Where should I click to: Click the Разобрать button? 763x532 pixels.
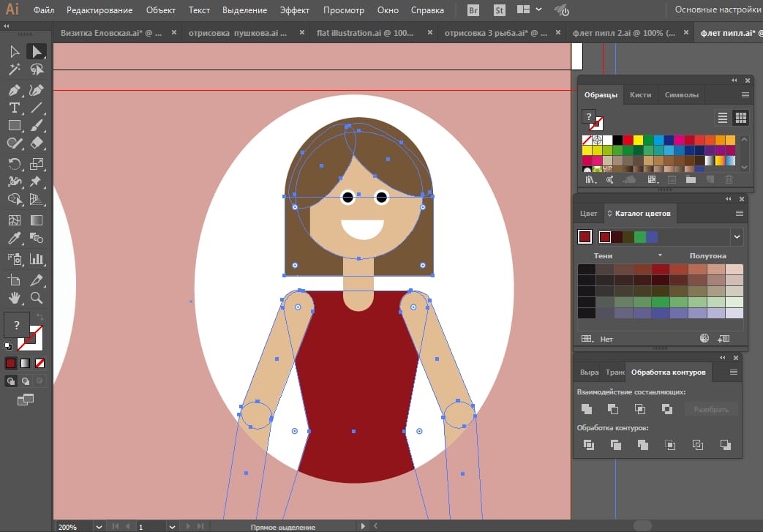coord(711,409)
